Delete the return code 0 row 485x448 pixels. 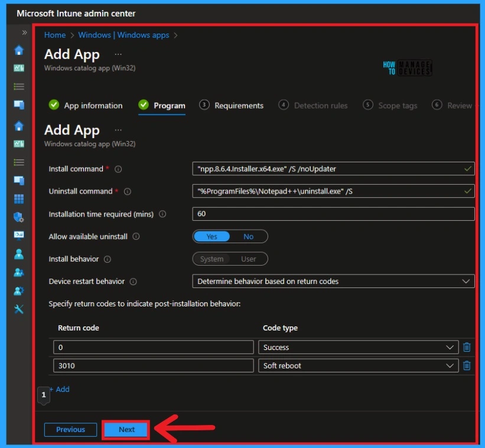click(x=467, y=347)
